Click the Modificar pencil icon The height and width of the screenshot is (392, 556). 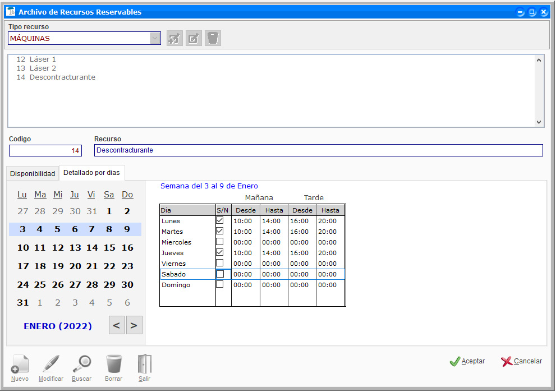click(x=50, y=364)
